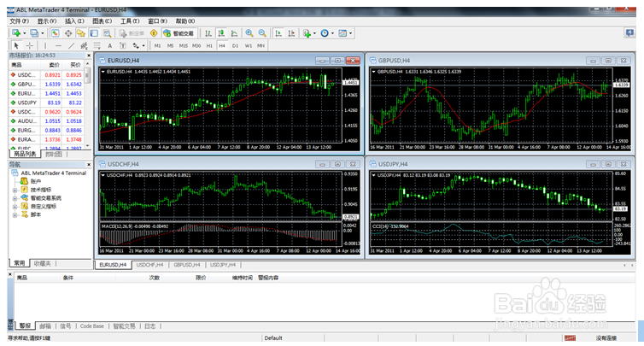Open the Periods dropdown arrow
This screenshot has height=346, width=644.
click(332, 33)
